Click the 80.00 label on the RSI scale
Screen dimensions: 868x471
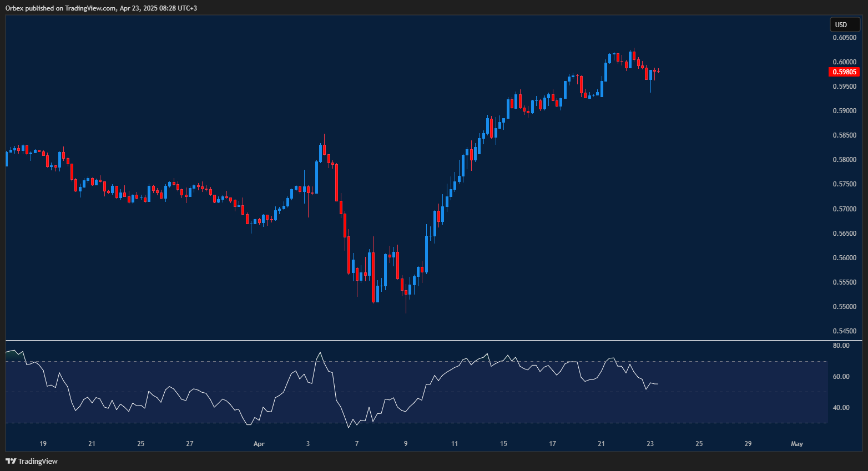(x=841, y=346)
